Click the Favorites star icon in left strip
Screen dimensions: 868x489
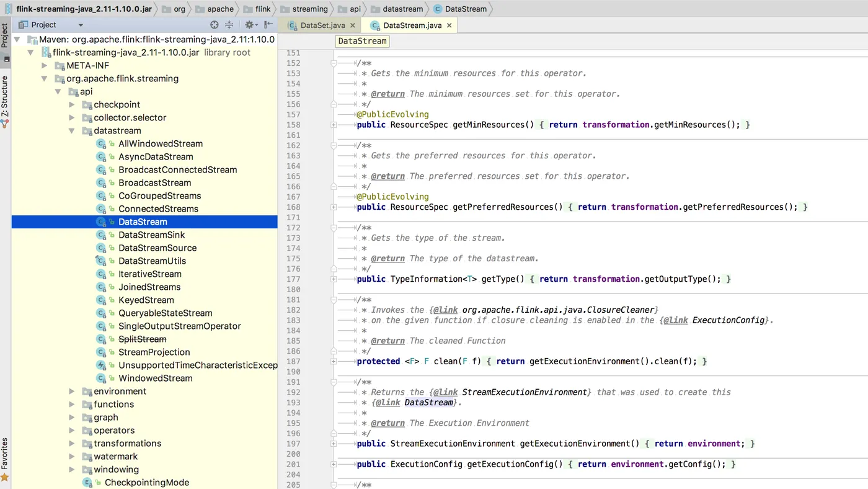[4, 477]
